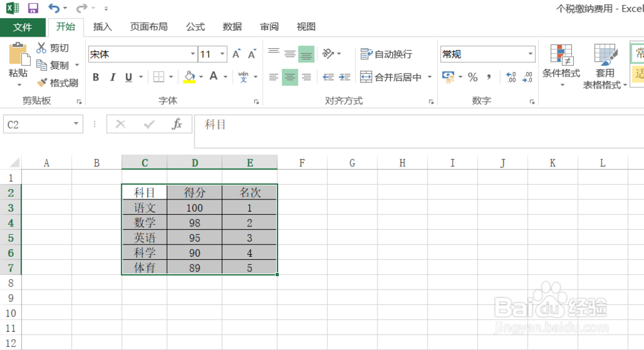The width and height of the screenshot is (644, 350).
Task: Toggle bold formatting
Action: [96, 77]
